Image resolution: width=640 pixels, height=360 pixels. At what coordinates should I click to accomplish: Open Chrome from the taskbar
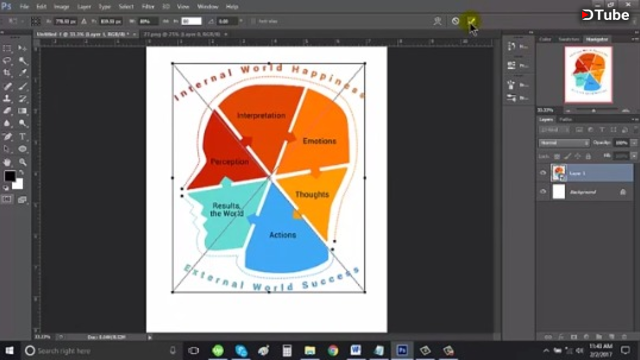click(x=333, y=351)
